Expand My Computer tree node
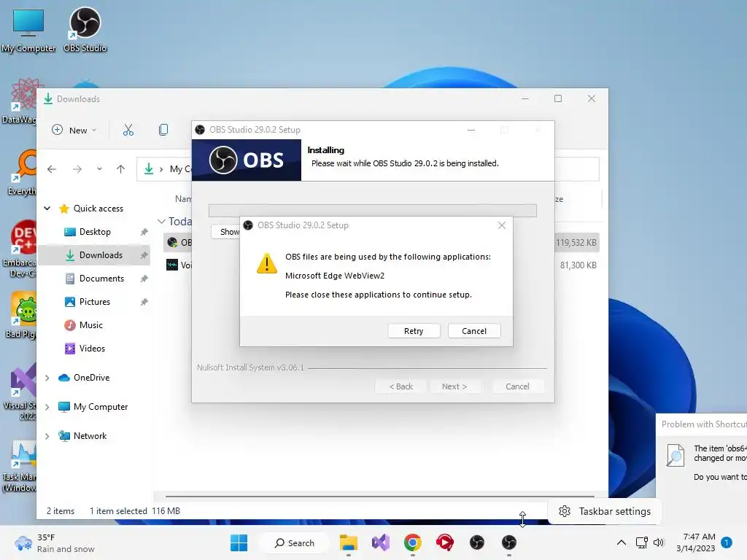The image size is (747, 560). (x=47, y=407)
